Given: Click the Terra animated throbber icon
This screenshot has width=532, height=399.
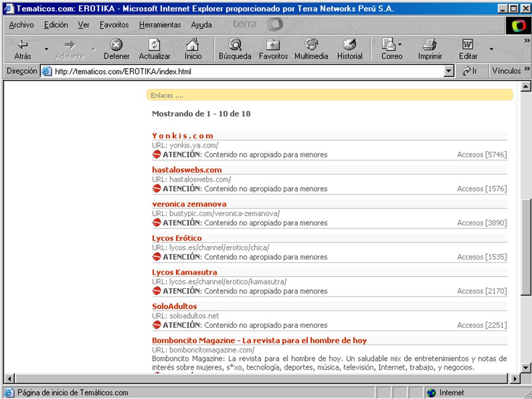Looking at the screenshot, I should click(x=518, y=25).
